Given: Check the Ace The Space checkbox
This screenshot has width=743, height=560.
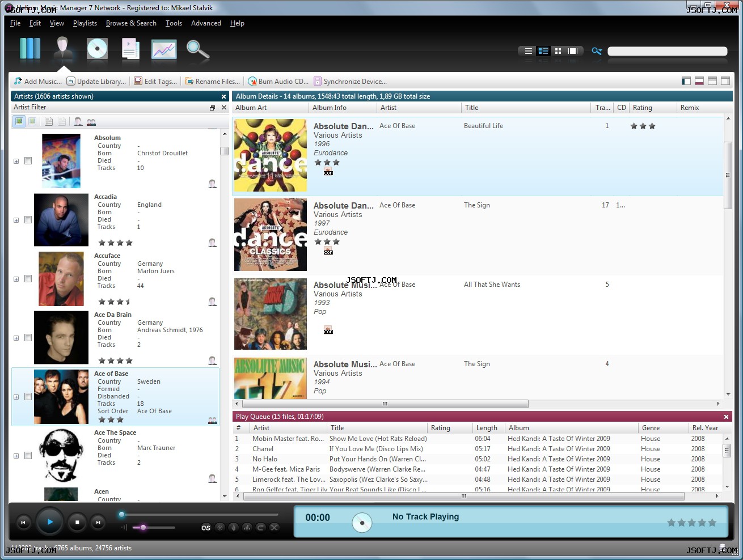Looking at the screenshot, I should tap(28, 456).
